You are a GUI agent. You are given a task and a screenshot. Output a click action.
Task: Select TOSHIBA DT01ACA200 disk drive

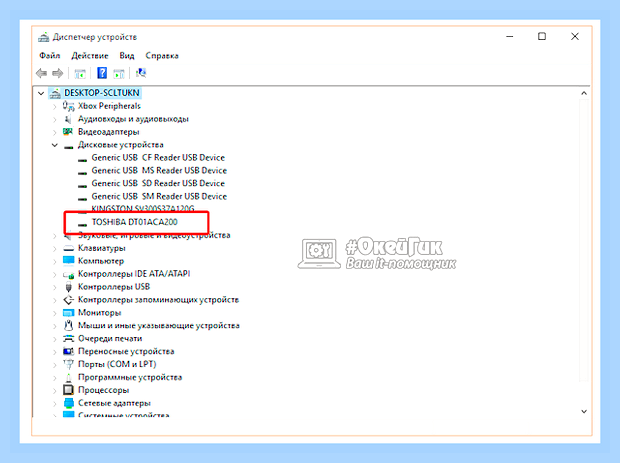tap(134, 222)
